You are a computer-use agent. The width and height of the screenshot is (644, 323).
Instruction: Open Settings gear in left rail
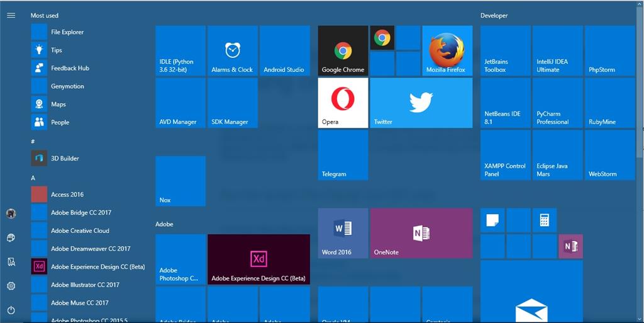click(11, 286)
